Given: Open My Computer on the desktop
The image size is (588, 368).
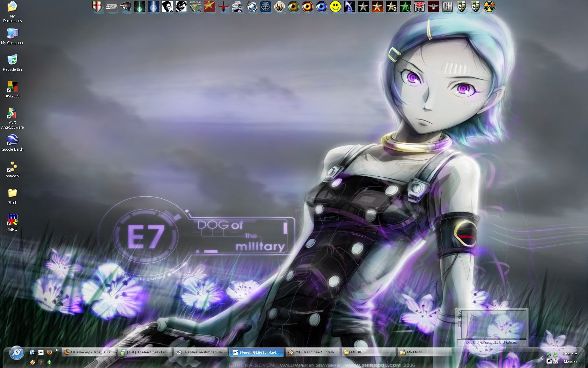Looking at the screenshot, I should point(12,36).
